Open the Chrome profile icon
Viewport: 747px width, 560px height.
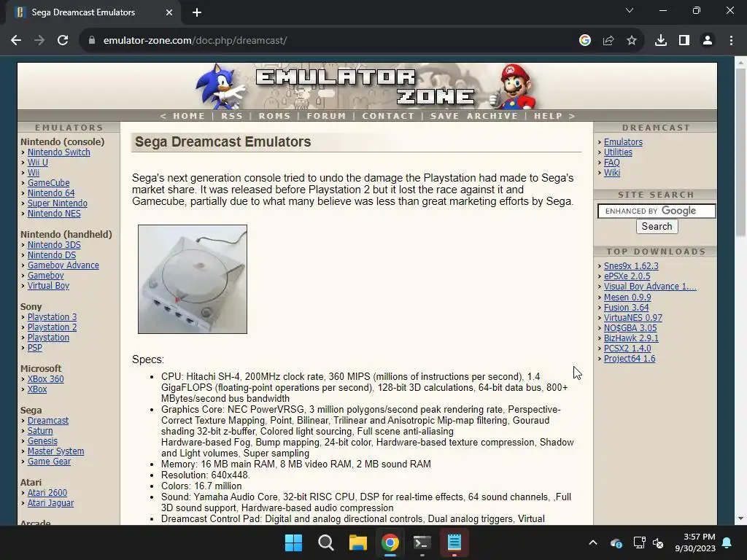(708, 41)
